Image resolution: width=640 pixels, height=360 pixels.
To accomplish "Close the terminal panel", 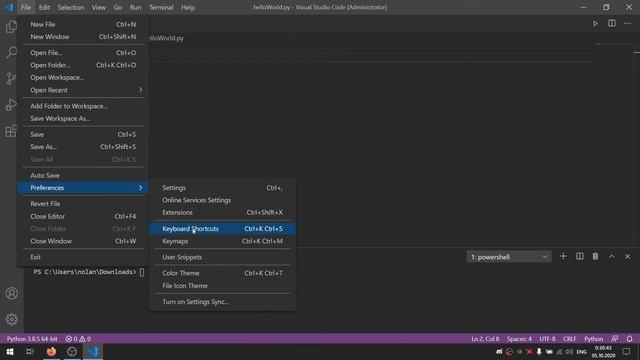I will (x=627, y=256).
